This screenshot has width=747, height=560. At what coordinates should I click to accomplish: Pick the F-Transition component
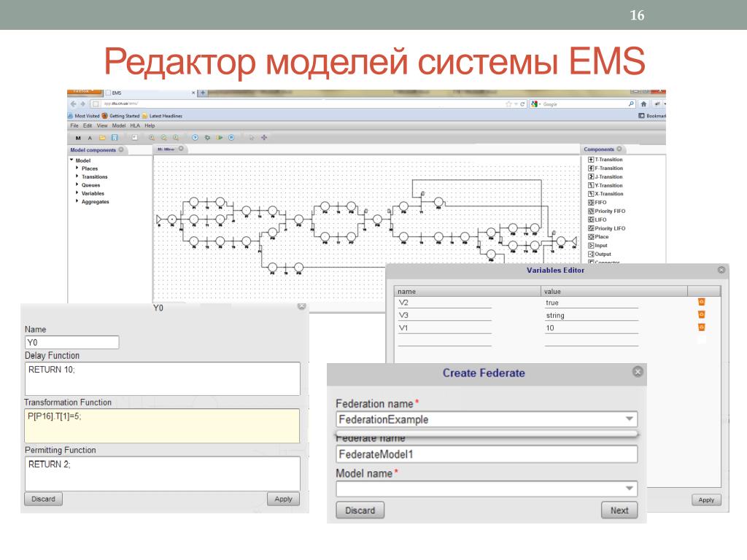click(605, 168)
